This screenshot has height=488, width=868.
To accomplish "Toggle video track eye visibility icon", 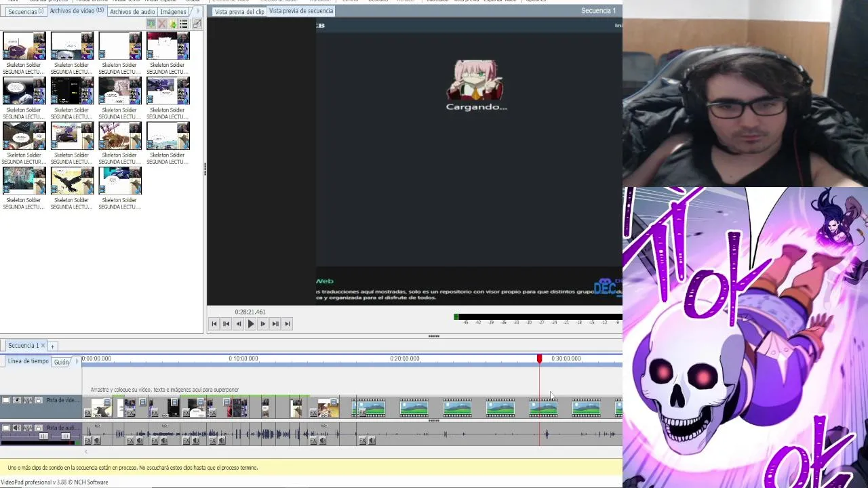I will pos(17,400).
